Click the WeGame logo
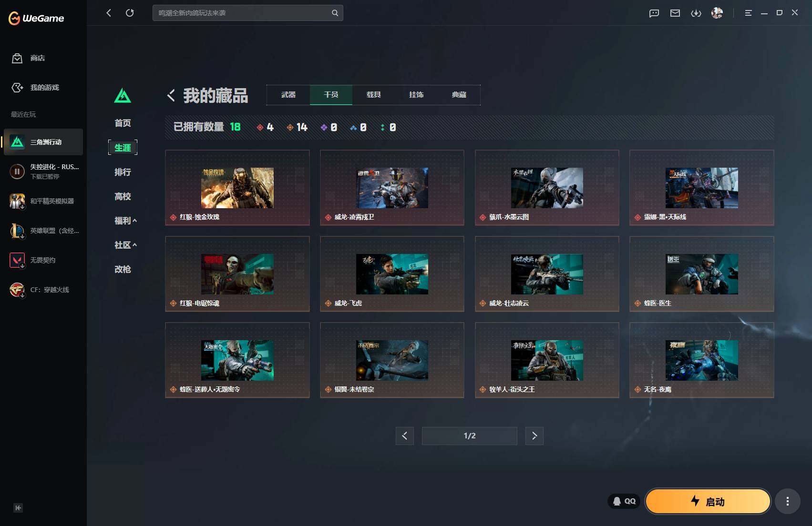 pos(36,18)
